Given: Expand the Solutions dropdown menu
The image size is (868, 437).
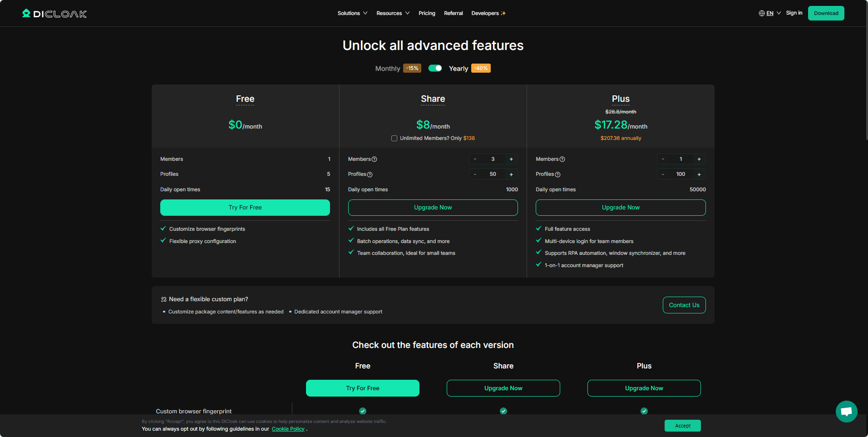Looking at the screenshot, I should pos(352,13).
